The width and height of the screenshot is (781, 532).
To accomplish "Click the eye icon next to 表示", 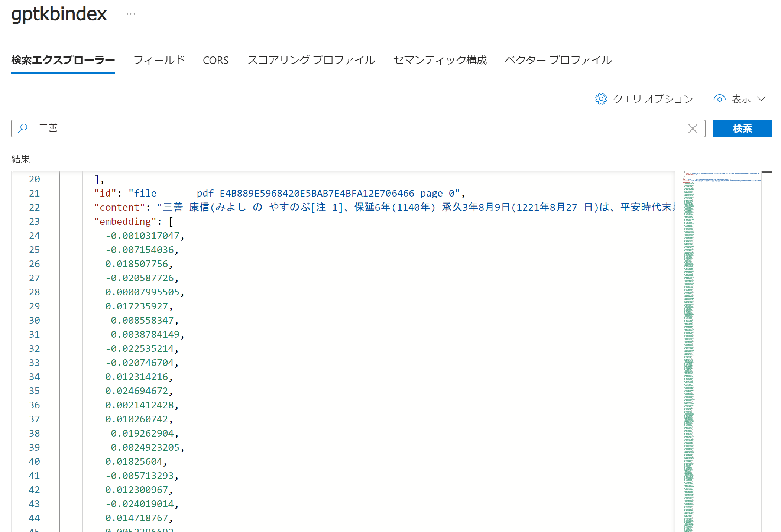I will pyautogui.click(x=719, y=99).
